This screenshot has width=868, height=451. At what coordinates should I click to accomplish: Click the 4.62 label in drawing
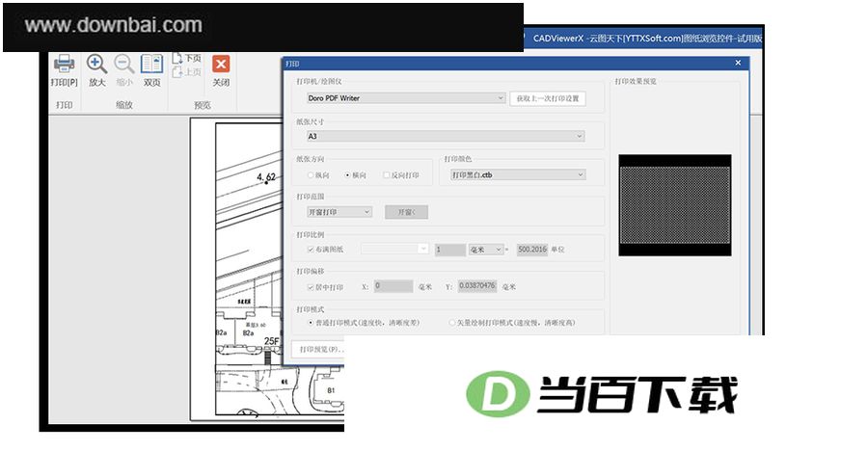coord(266,177)
